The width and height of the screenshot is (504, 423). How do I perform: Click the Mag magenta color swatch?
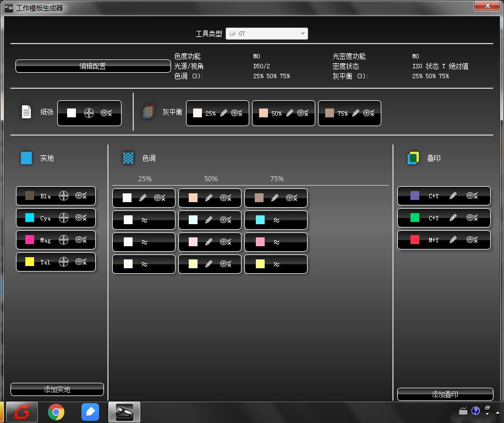[30, 240]
